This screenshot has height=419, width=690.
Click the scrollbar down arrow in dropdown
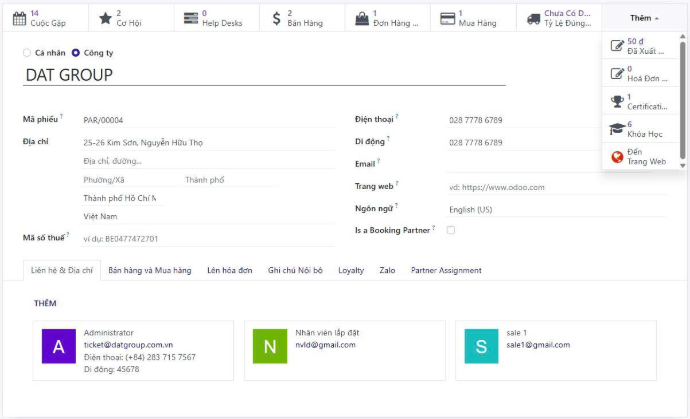pyautogui.click(x=683, y=165)
